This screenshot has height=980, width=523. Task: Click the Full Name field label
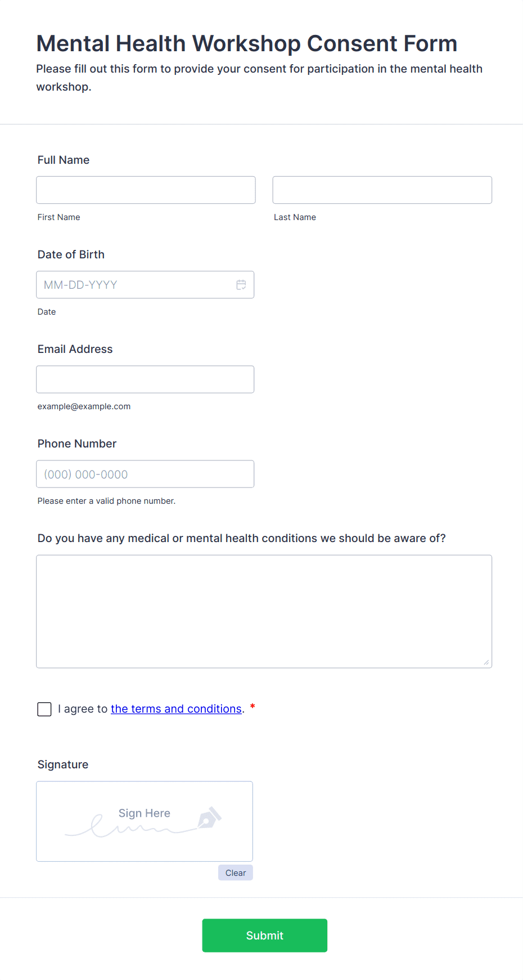pyautogui.click(x=64, y=160)
